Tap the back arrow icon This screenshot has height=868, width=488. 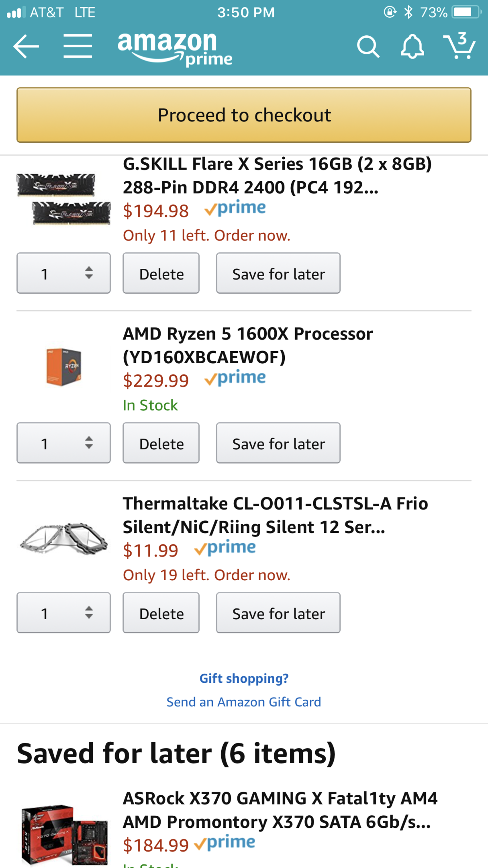tap(26, 47)
